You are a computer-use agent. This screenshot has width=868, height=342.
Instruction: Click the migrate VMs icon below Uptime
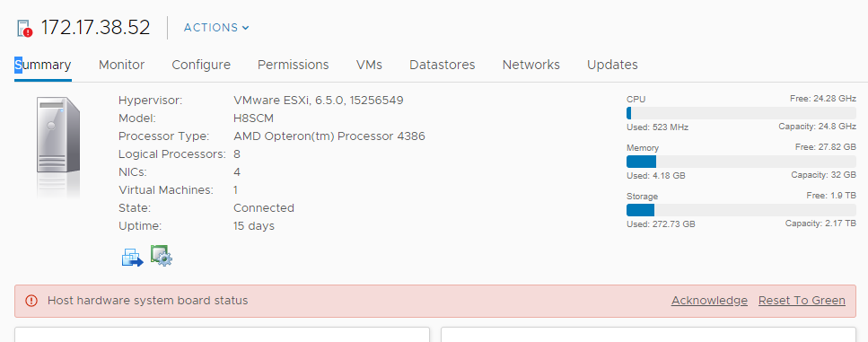tap(133, 258)
